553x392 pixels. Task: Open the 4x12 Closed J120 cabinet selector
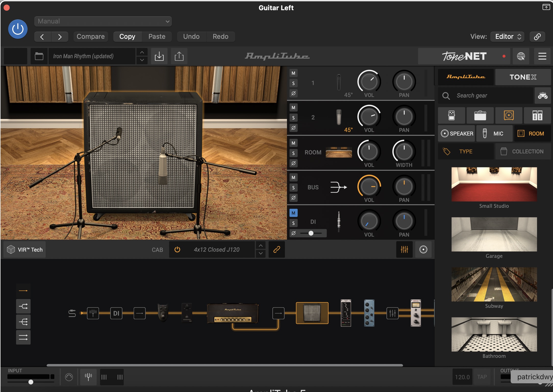click(x=217, y=250)
